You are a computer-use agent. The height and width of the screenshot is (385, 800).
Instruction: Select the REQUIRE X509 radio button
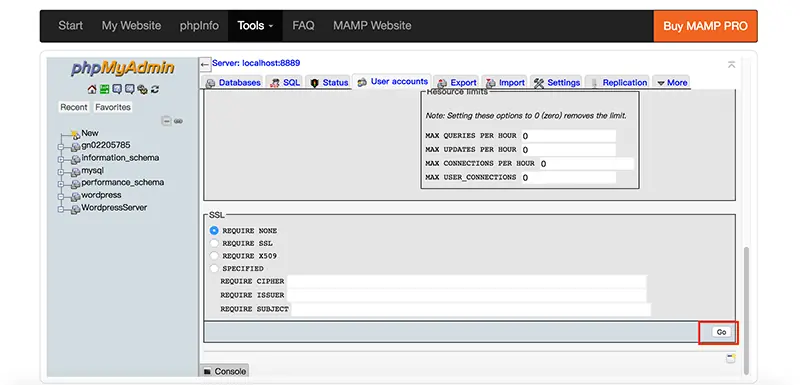214,255
